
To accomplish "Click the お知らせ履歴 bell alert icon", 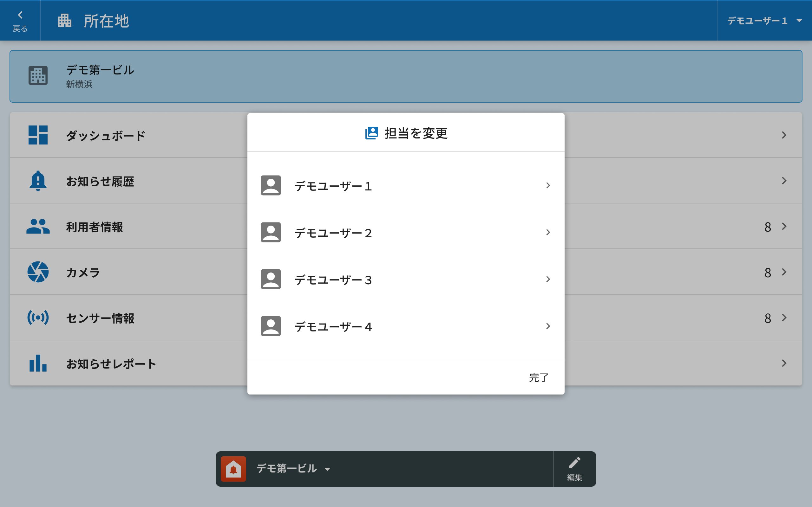I will point(38,181).
